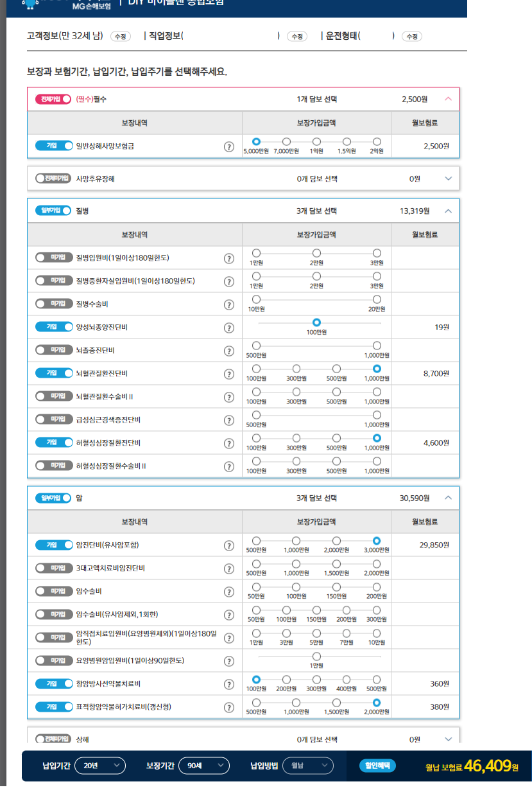The width and height of the screenshot is (532, 792).
Task: Open help icon for 암직접치료입원비
Action: (x=228, y=638)
